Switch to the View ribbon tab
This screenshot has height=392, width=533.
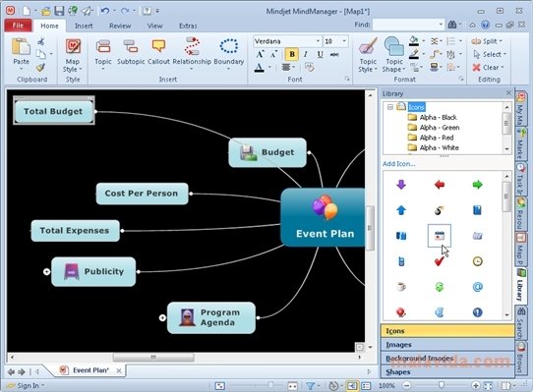pyautogui.click(x=154, y=26)
